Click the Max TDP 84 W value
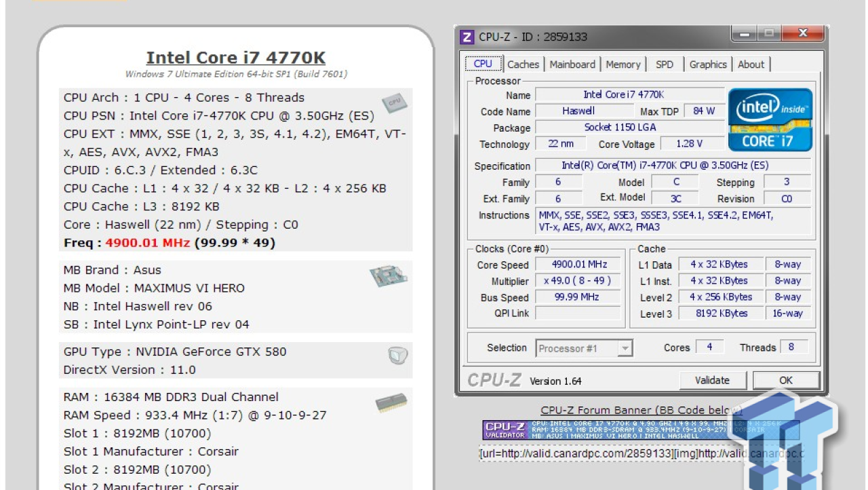Viewport: 868px width, 490px height. coord(704,111)
